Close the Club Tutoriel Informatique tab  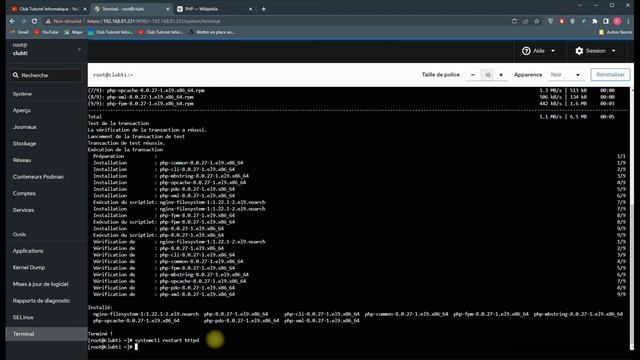coord(85,9)
